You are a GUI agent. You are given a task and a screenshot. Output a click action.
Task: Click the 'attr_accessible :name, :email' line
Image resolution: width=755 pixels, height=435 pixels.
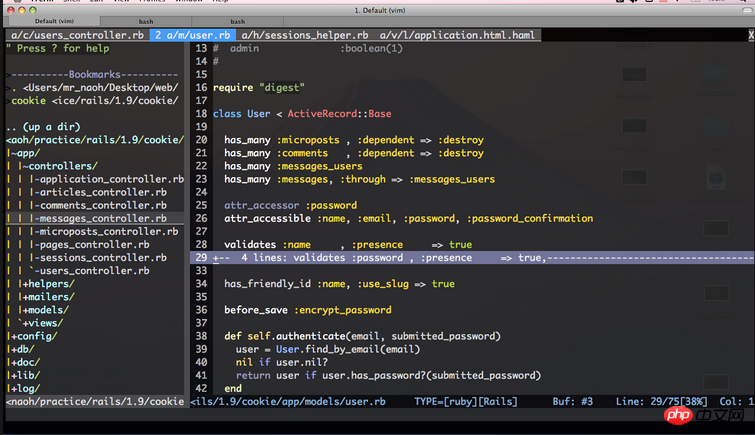pyautogui.click(x=409, y=218)
